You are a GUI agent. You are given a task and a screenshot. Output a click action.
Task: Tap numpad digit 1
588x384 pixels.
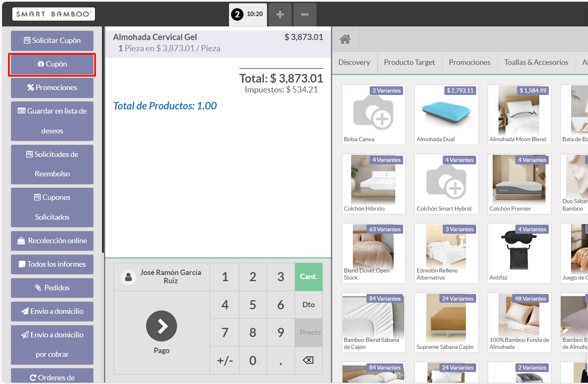225,277
